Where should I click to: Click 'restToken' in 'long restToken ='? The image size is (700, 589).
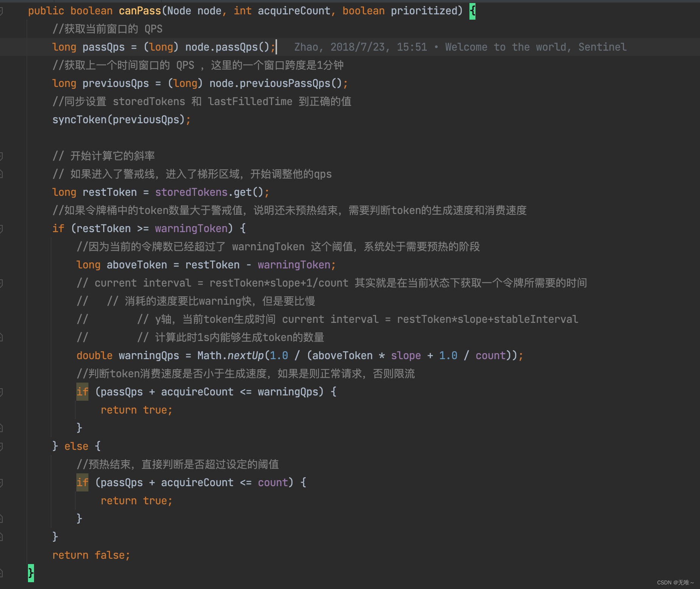[x=110, y=192]
